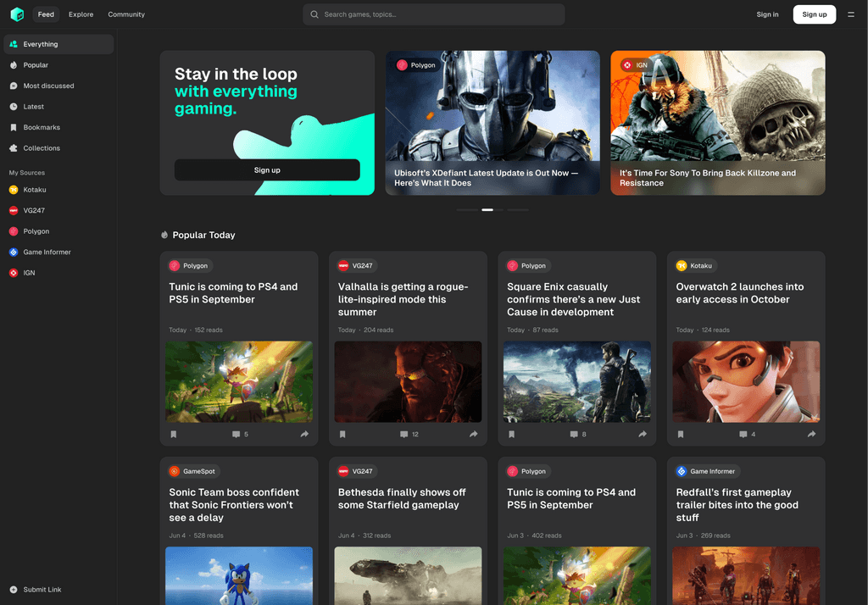The image size is (868, 605).
Task: Share the Square Enix Just Cause article
Action: click(643, 435)
